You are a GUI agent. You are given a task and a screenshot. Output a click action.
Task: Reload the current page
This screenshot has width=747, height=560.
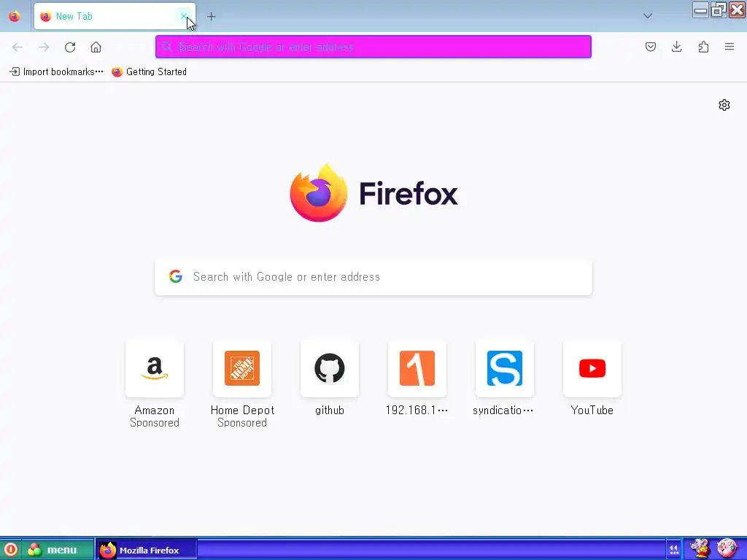point(70,47)
